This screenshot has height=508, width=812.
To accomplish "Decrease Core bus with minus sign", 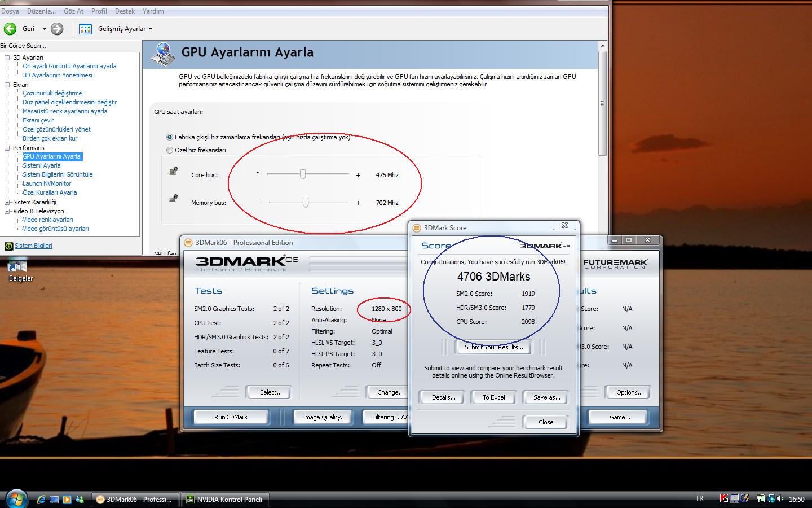I will pos(258,172).
